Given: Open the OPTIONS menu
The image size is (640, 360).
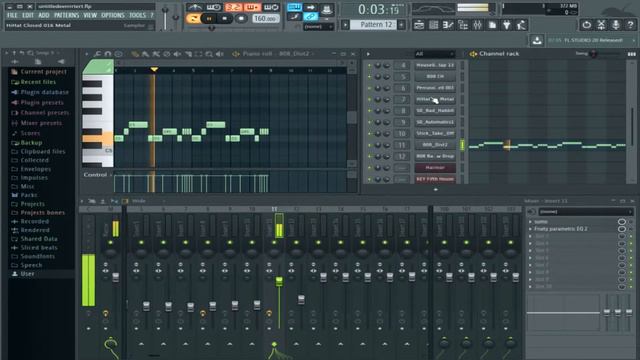Looking at the screenshot, I should [x=113, y=16].
